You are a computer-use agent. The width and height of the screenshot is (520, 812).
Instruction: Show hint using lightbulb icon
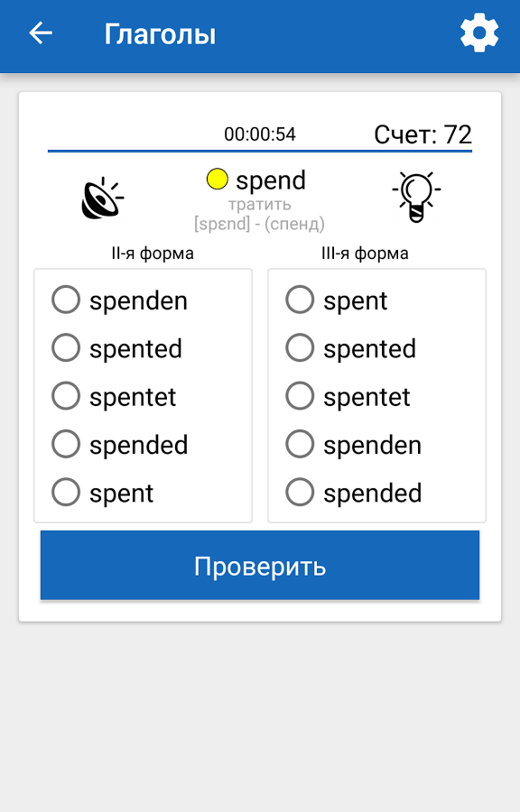(416, 197)
